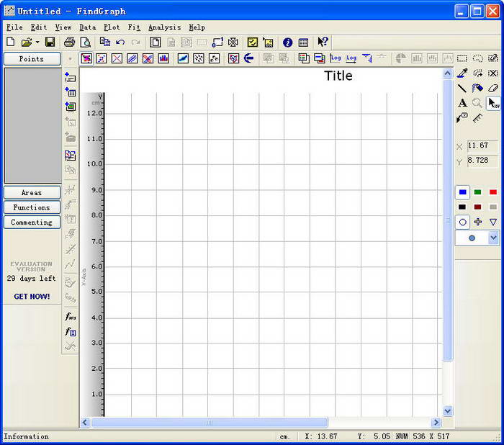
Task: Expand the Functions panel
Action: [32, 207]
